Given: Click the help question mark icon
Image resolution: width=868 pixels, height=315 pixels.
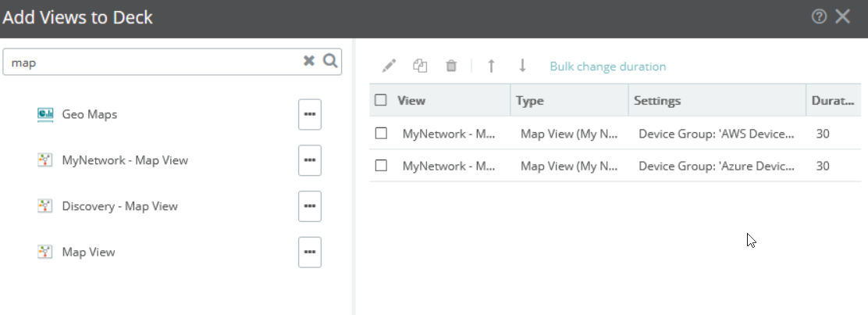Looking at the screenshot, I should tap(819, 16).
